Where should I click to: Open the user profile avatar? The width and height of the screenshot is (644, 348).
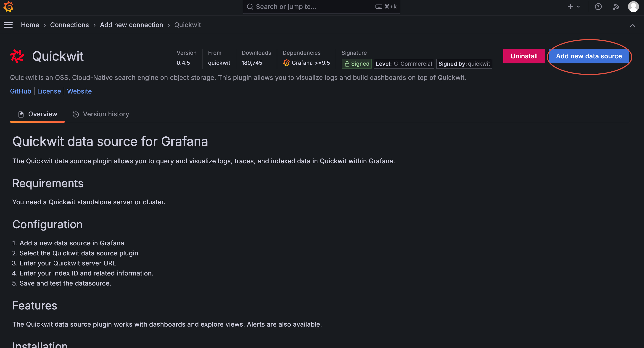click(x=633, y=7)
